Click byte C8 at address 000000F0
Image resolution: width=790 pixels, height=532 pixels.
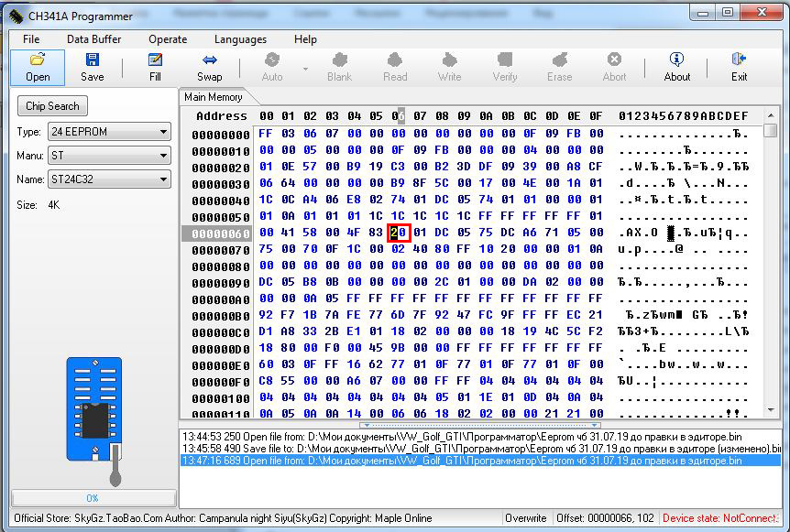pyautogui.click(x=266, y=381)
